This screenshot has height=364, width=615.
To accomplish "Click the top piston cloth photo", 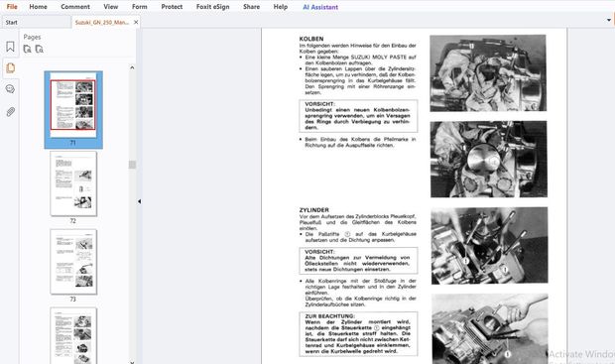I will coord(488,73).
